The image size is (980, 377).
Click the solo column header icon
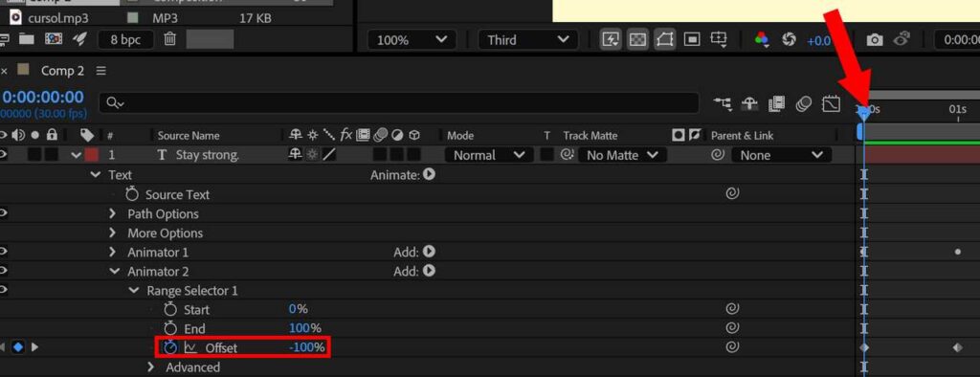click(x=35, y=135)
